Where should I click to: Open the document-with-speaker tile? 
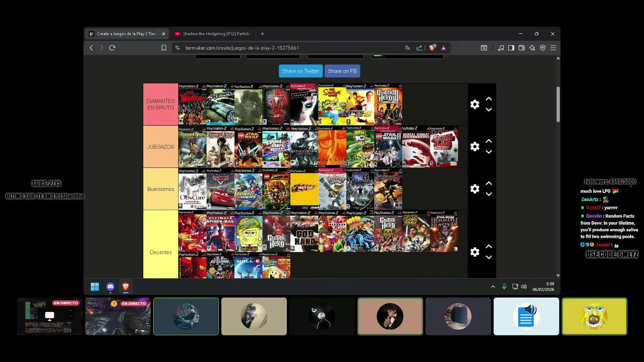click(x=526, y=316)
